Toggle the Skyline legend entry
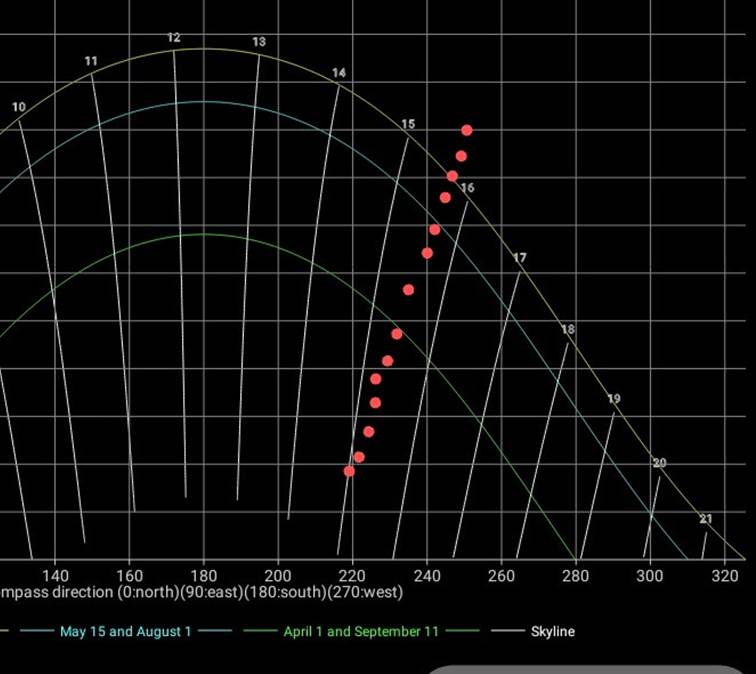Image resolution: width=756 pixels, height=674 pixels. point(552,631)
